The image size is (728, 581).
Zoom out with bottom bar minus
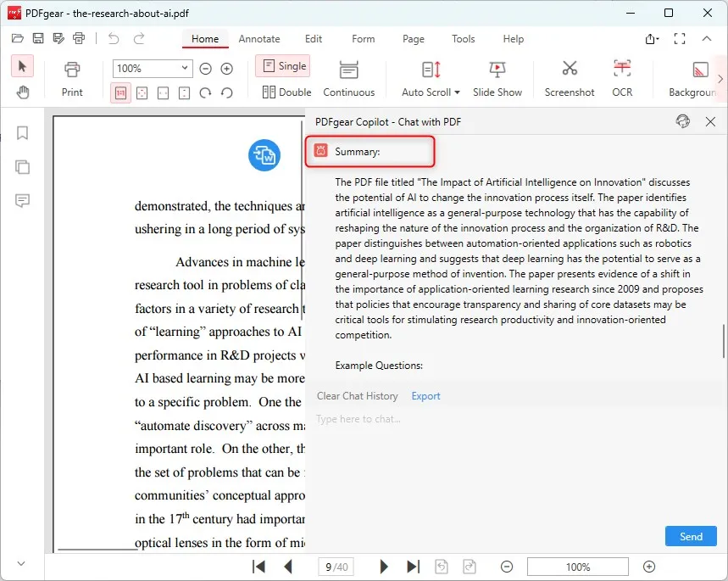point(507,567)
